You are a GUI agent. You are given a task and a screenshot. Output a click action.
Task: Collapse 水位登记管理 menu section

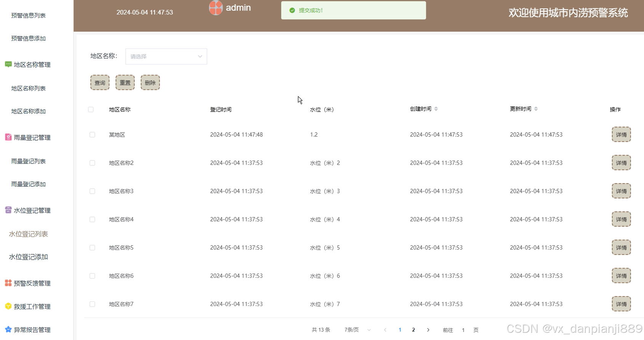point(32,210)
